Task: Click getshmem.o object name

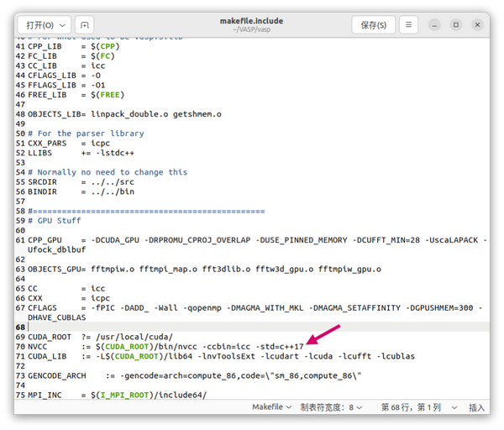Action: [x=197, y=114]
